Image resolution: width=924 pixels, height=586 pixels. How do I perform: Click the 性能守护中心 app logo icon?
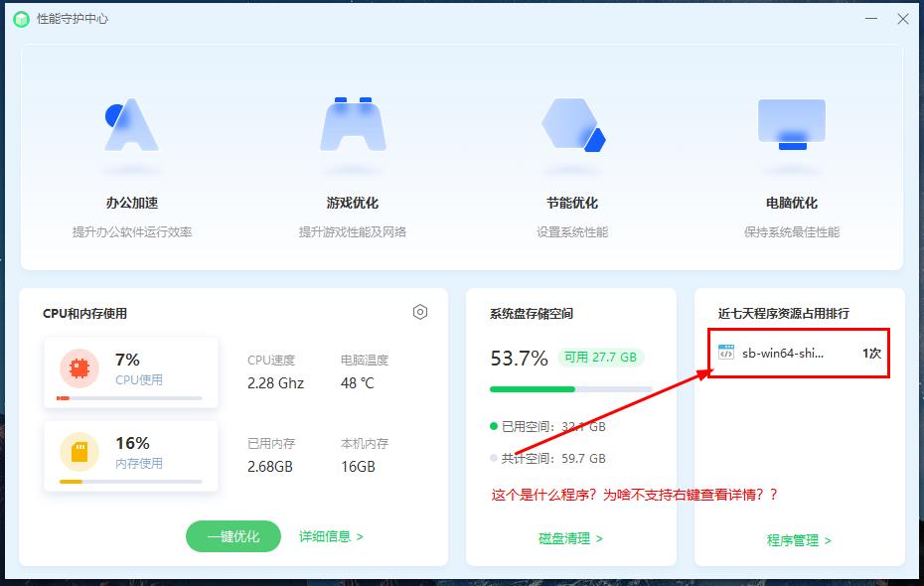click(x=21, y=20)
